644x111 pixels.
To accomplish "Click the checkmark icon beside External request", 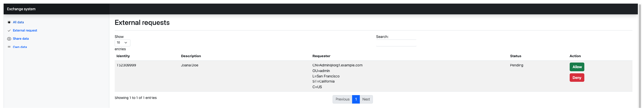I will tap(9, 31).
